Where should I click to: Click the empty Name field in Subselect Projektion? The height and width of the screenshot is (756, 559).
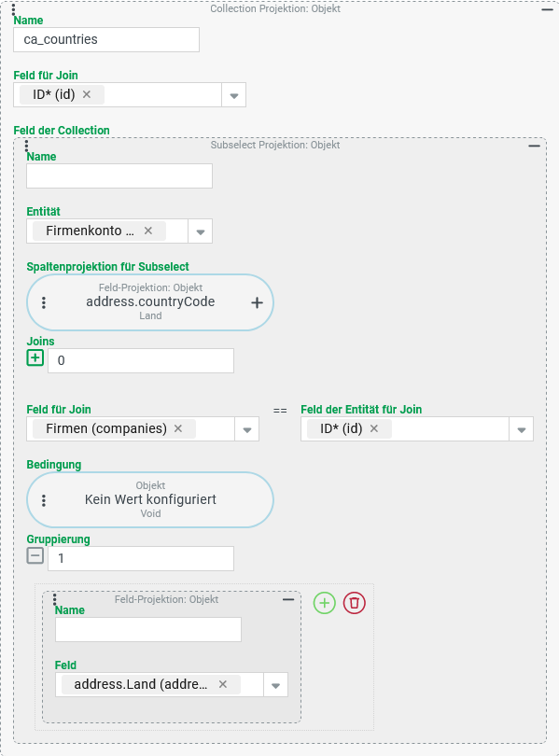(119, 176)
